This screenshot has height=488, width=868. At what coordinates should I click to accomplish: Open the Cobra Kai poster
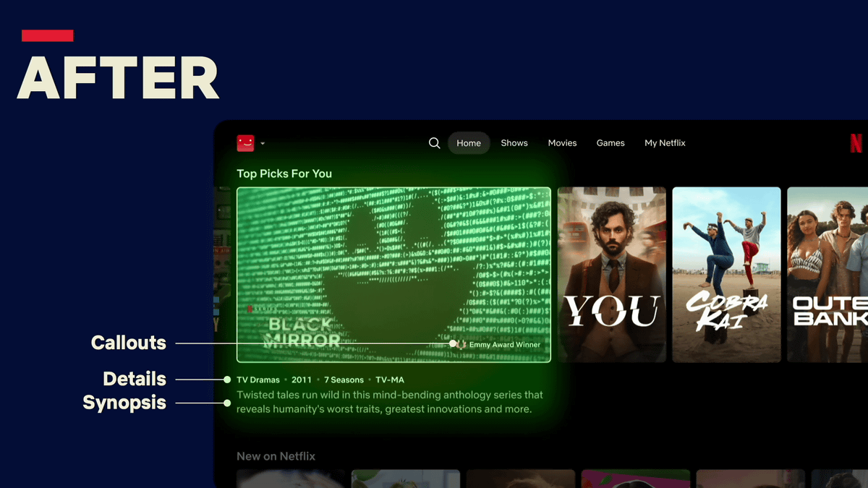pos(726,275)
